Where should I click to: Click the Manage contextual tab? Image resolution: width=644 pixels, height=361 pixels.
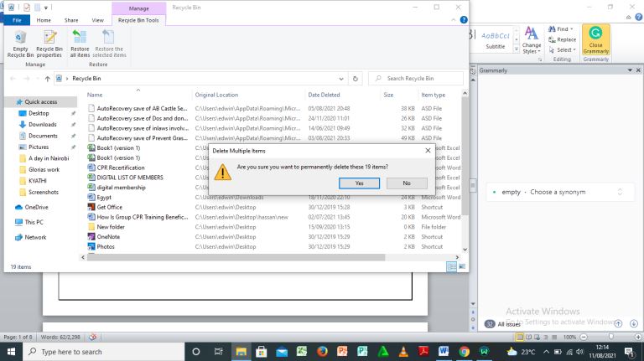click(x=139, y=8)
